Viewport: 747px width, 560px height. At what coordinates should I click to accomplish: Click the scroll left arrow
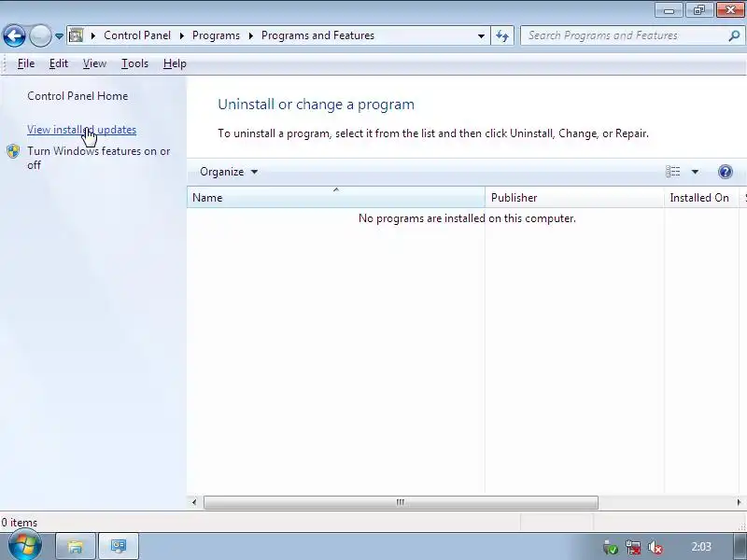(194, 502)
